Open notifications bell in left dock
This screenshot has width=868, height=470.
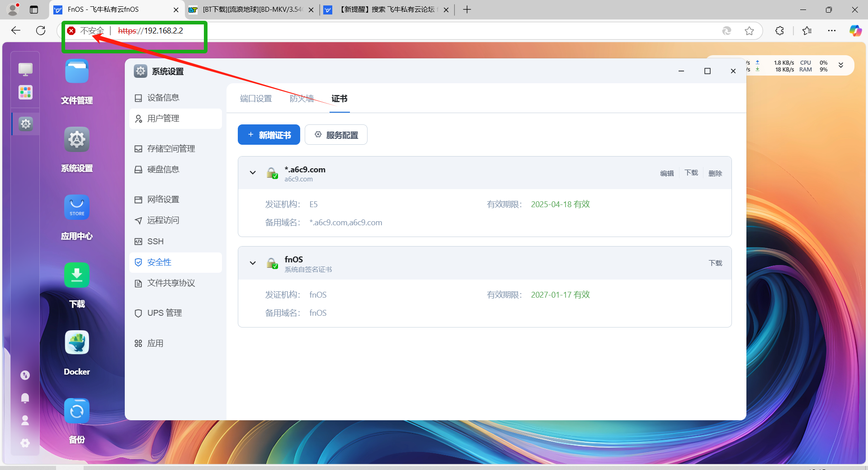click(25, 398)
